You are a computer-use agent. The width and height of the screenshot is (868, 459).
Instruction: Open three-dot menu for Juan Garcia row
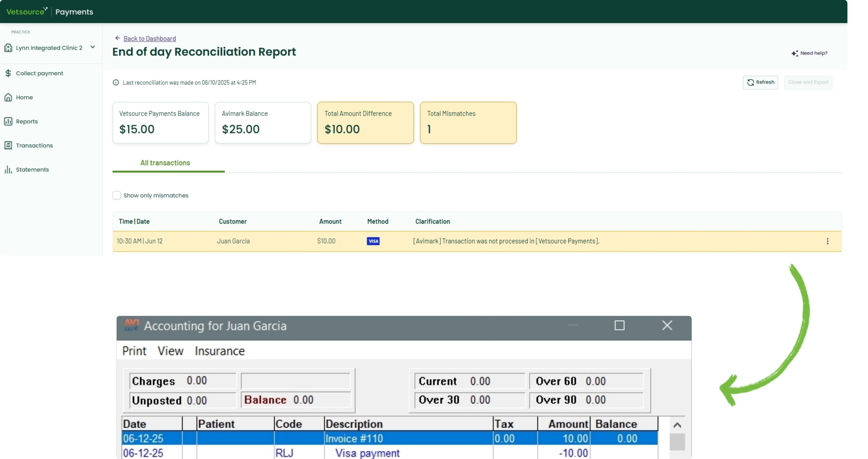(827, 241)
